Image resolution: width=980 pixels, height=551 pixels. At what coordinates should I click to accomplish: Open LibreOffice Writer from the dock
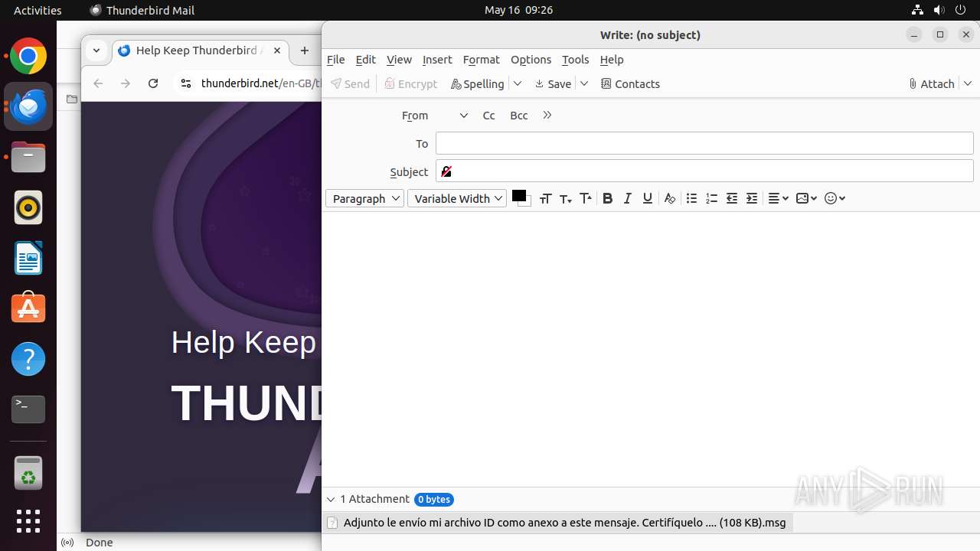click(x=28, y=258)
